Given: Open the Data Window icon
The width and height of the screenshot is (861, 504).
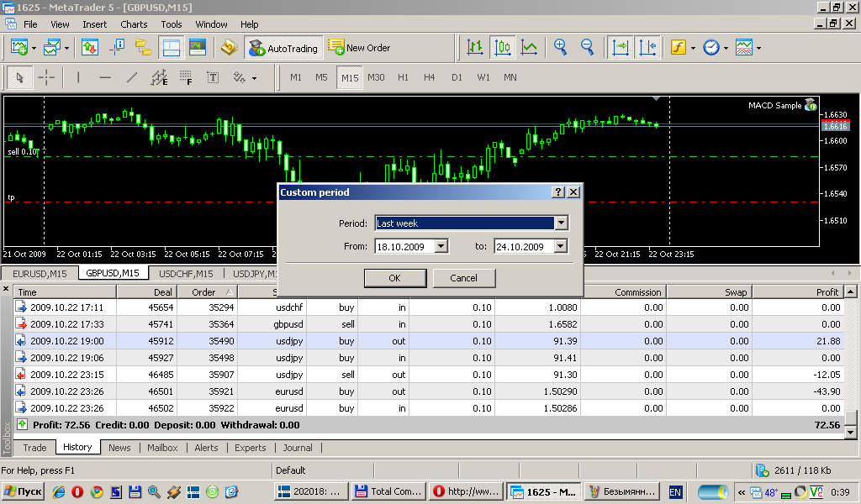Looking at the screenshot, I should coord(116,48).
